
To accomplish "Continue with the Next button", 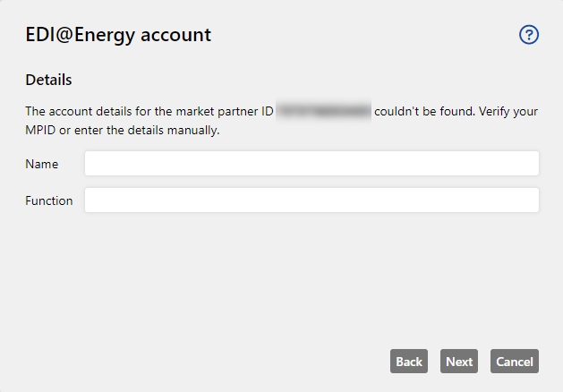I will click(459, 362).
